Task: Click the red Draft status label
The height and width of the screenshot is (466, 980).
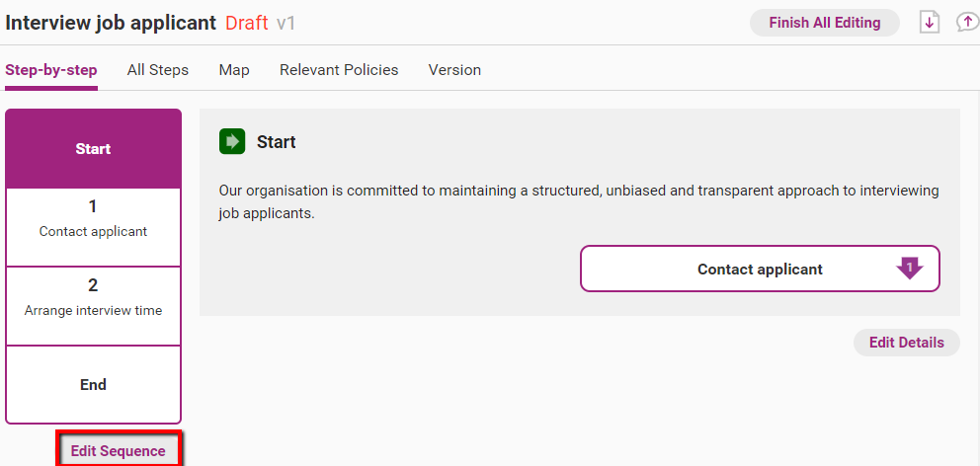Action: point(247,23)
